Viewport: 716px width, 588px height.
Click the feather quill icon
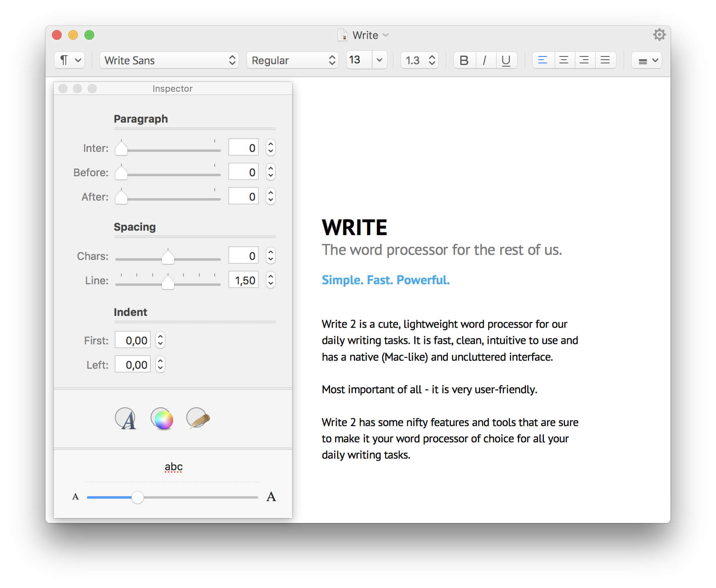click(198, 419)
